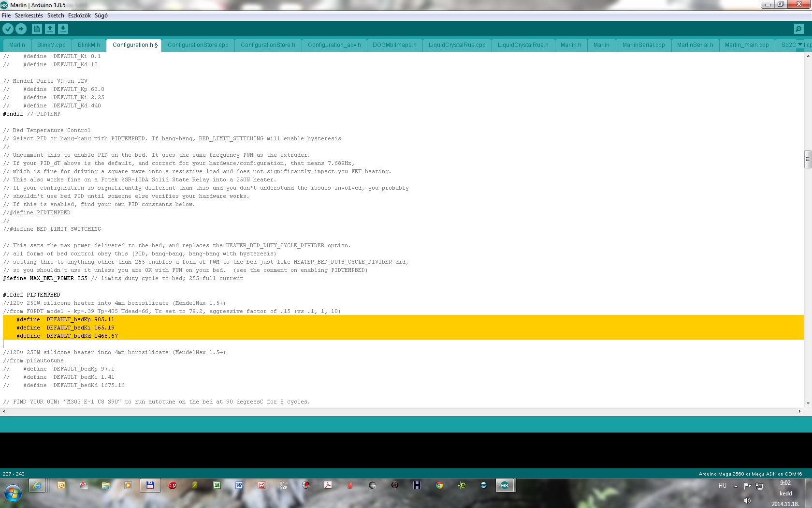Switch to the Marlin_main.cpp tab

[746, 45]
